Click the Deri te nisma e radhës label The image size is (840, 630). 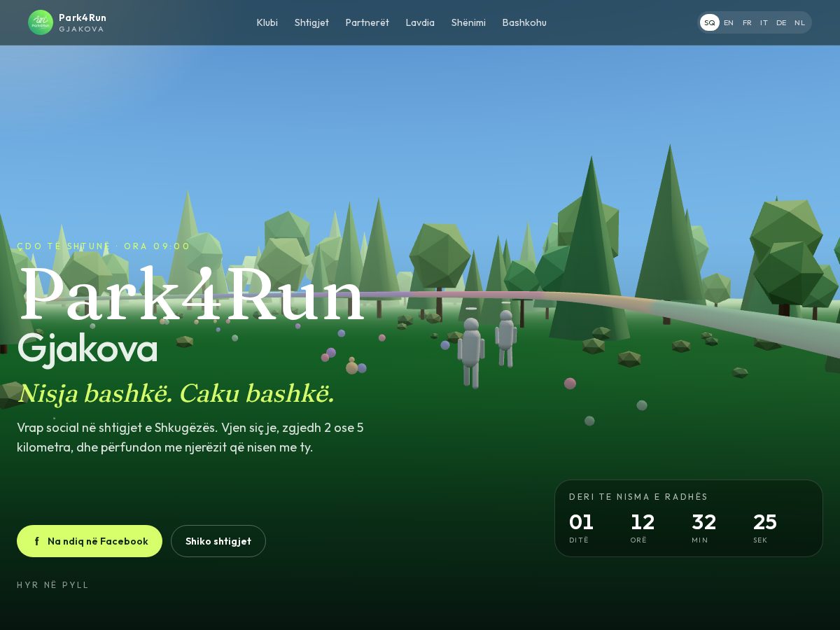(638, 496)
